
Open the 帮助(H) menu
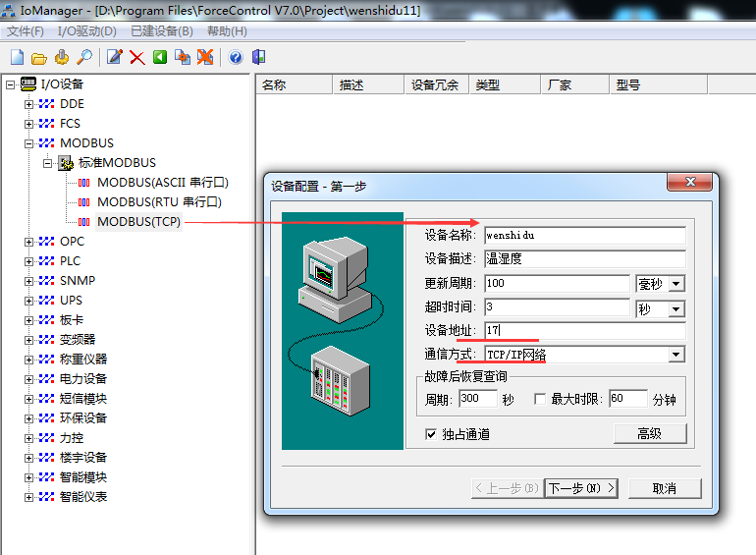227,31
